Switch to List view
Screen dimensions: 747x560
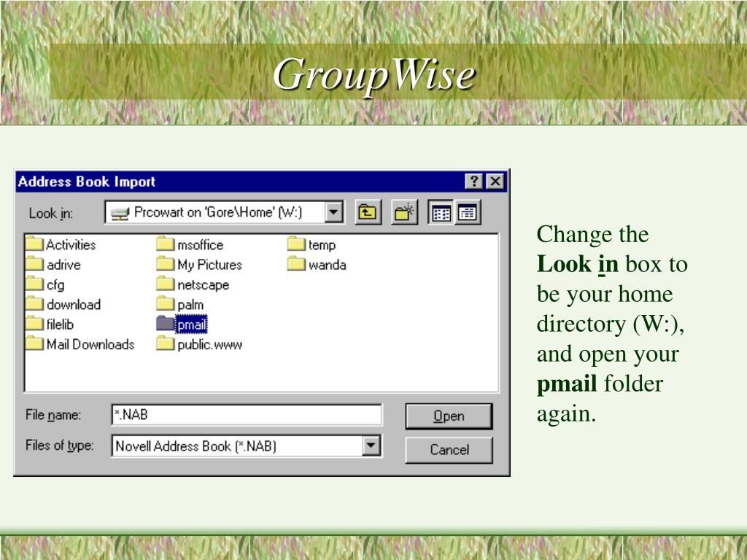pos(440,212)
